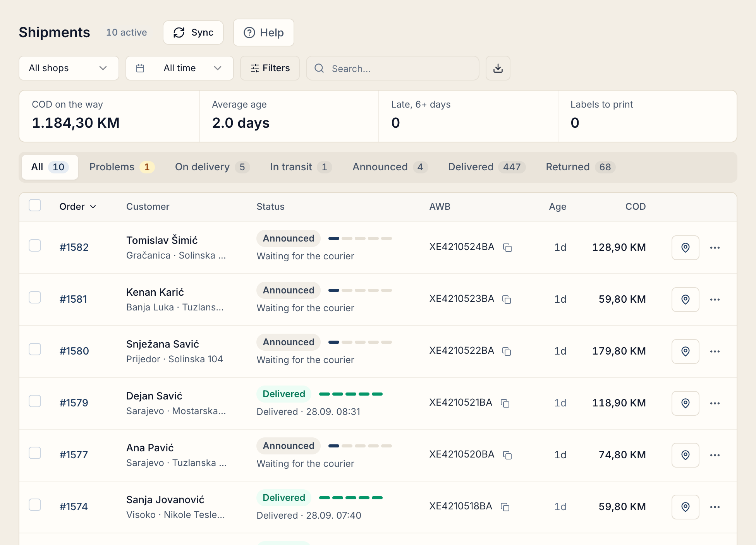
Task: Copy AWB XE4210524BA
Action: (x=507, y=247)
